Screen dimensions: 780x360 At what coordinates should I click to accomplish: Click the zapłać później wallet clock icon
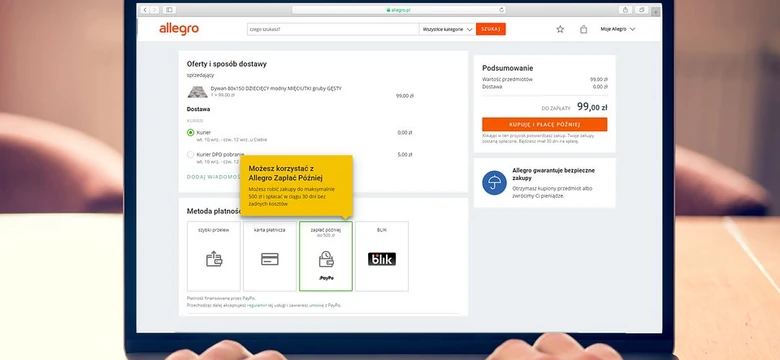pyautogui.click(x=326, y=259)
